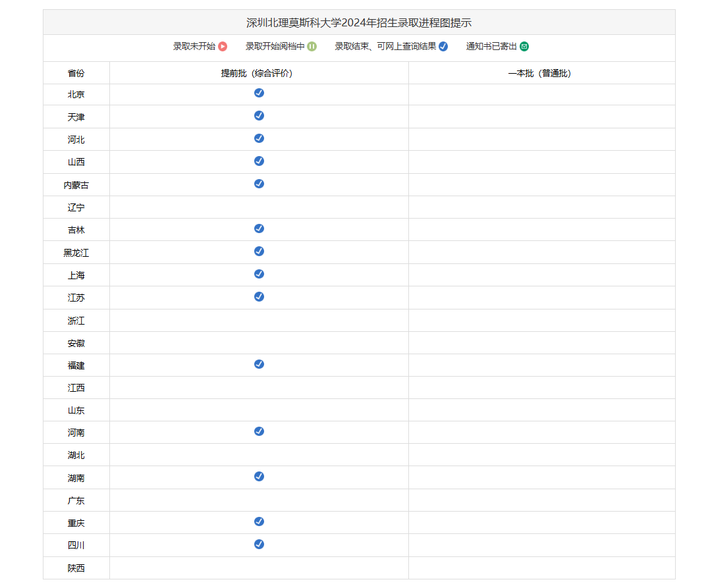Click the province name 辽宁
The image size is (708, 588).
(76, 207)
